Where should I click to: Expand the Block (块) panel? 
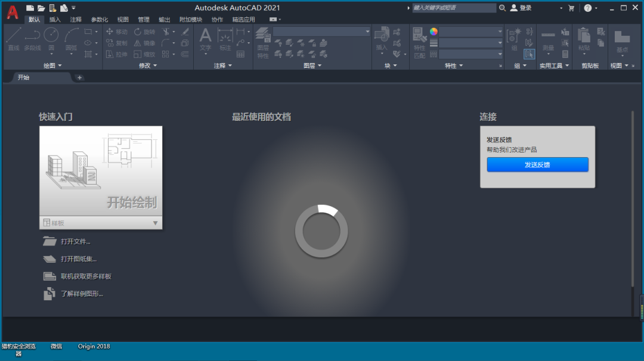pyautogui.click(x=391, y=66)
